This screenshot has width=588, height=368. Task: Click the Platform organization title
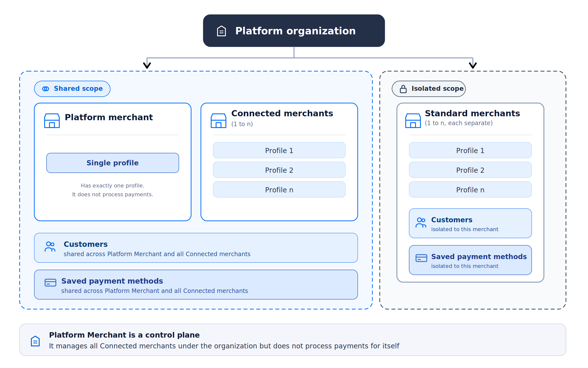pos(295,31)
